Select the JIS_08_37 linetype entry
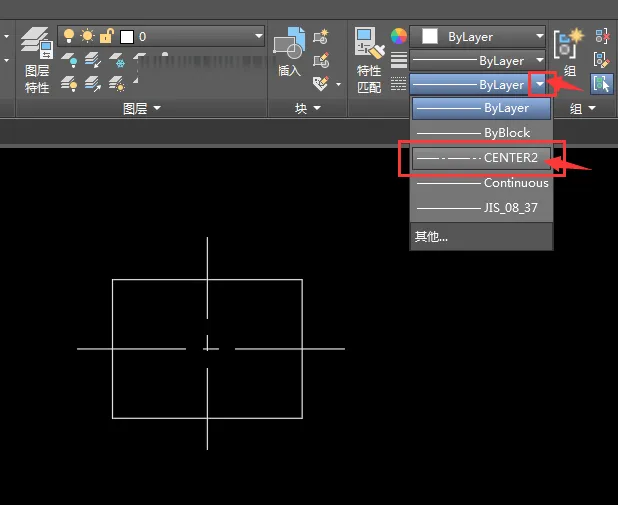The image size is (618, 505). point(481,208)
